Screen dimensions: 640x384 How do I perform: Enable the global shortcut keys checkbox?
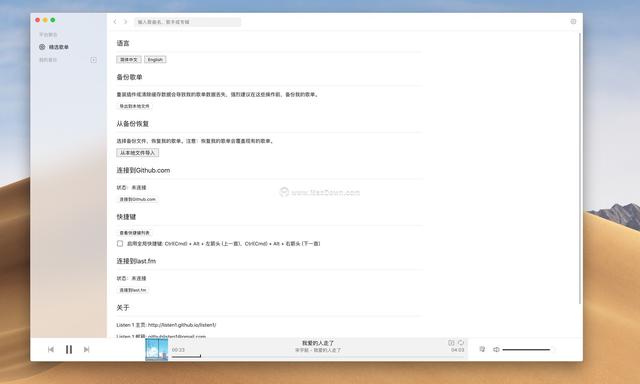point(120,244)
